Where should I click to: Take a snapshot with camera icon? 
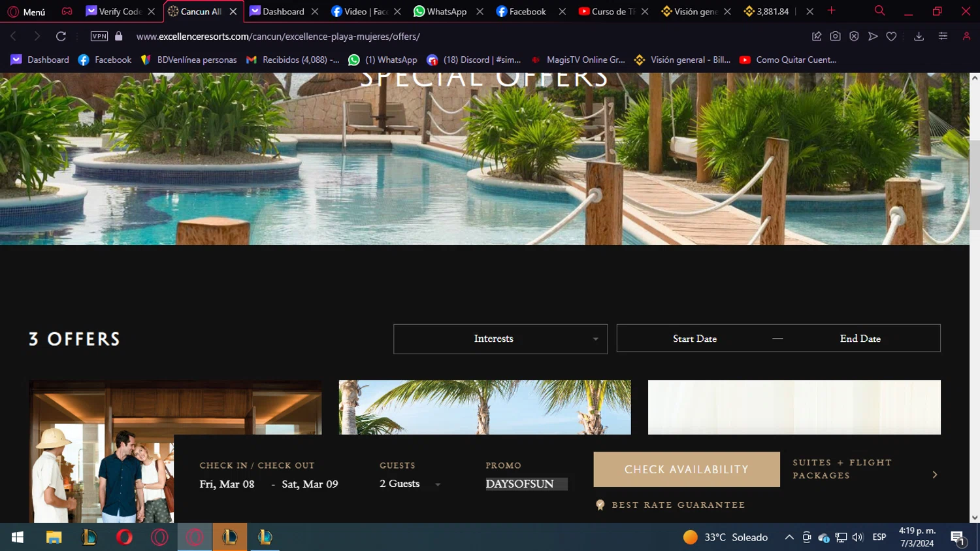[835, 37]
